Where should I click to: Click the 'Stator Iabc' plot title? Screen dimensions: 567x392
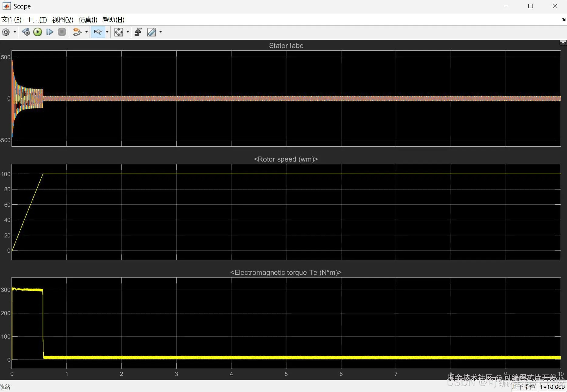click(286, 46)
